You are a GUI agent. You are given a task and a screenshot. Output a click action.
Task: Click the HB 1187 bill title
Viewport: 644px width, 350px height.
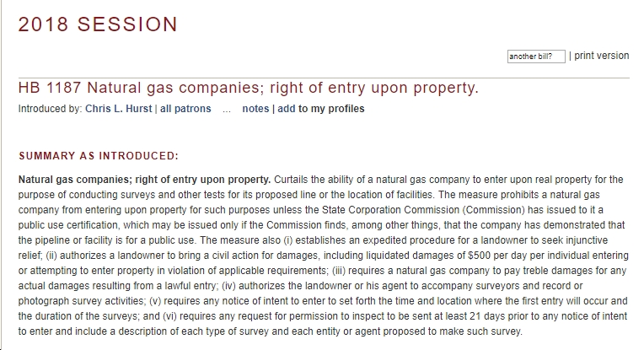coord(249,88)
